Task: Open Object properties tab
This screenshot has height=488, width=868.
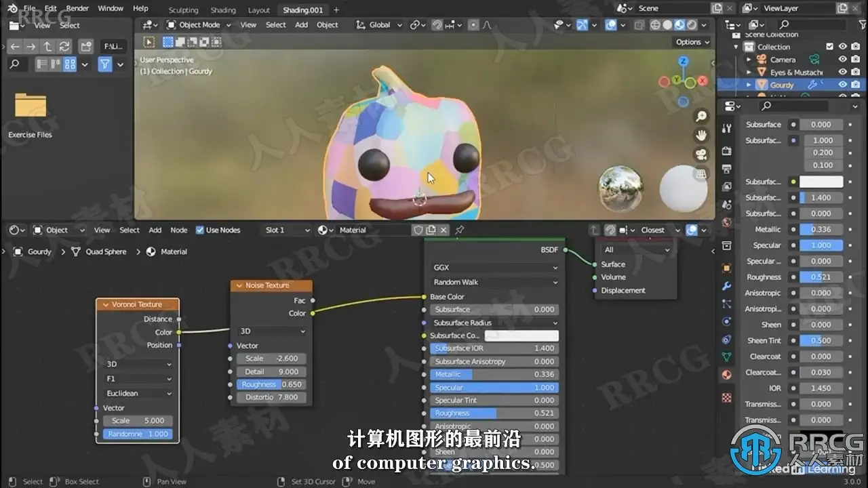Action: coord(727,268)
